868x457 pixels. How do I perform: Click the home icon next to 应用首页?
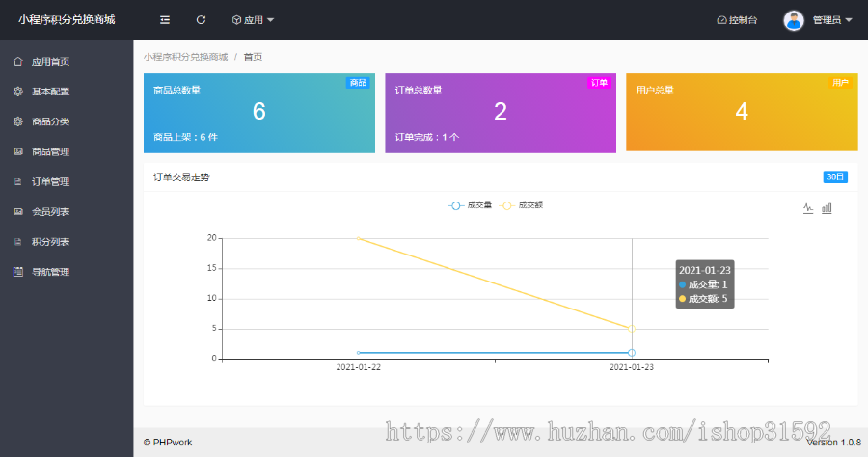pyautogui.click(x=18, y=62)
